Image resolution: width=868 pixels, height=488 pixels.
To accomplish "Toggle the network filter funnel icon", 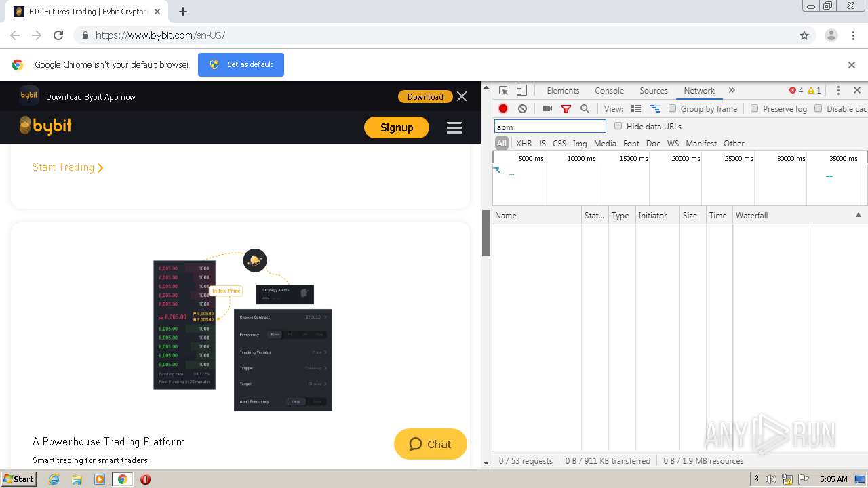I will 566,108.
